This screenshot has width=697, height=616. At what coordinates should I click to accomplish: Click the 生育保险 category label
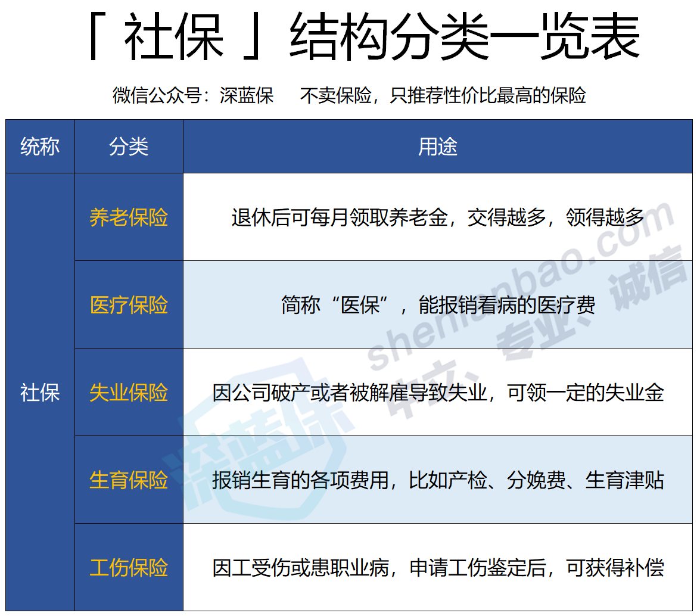(x=128, y=481)
